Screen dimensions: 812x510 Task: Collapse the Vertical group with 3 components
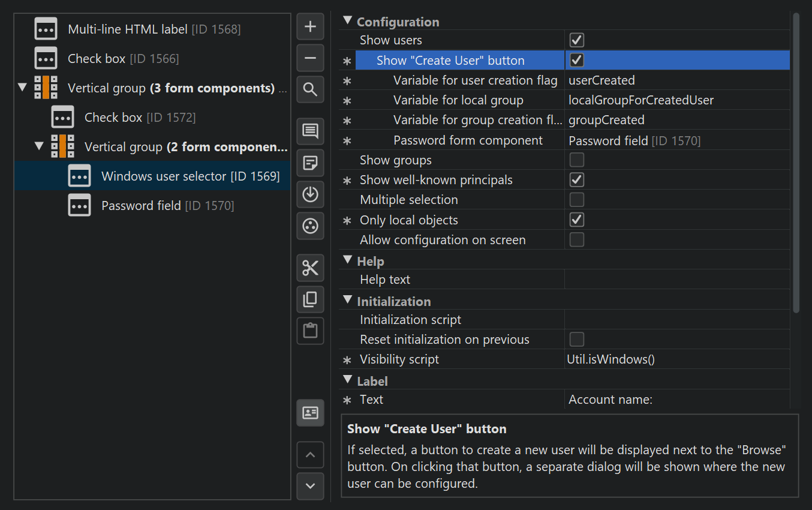(23, 88)
